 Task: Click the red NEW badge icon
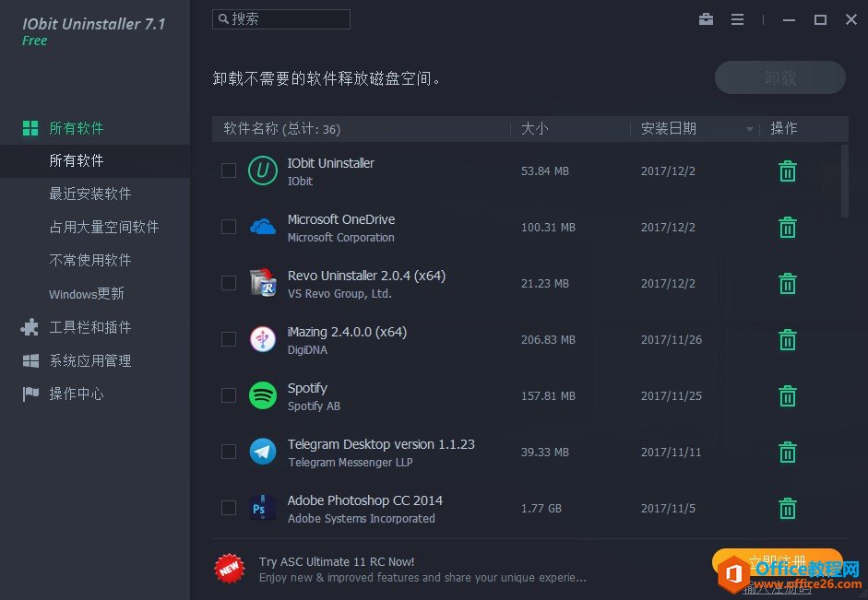point(229,569)
